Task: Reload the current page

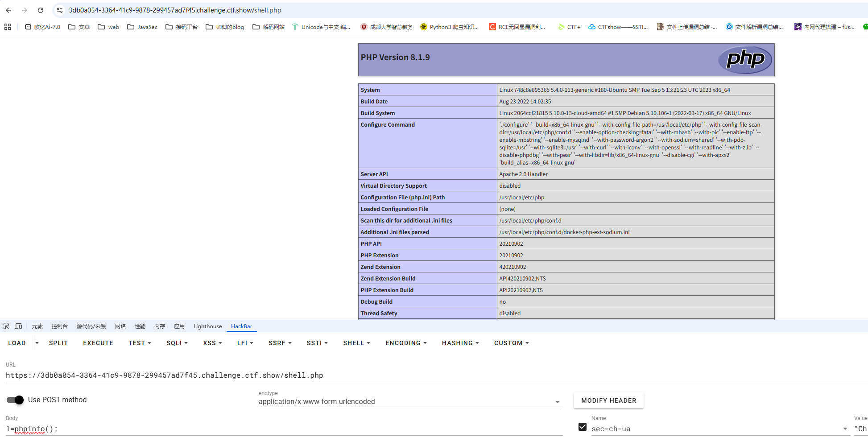Action: click(41, 10)
